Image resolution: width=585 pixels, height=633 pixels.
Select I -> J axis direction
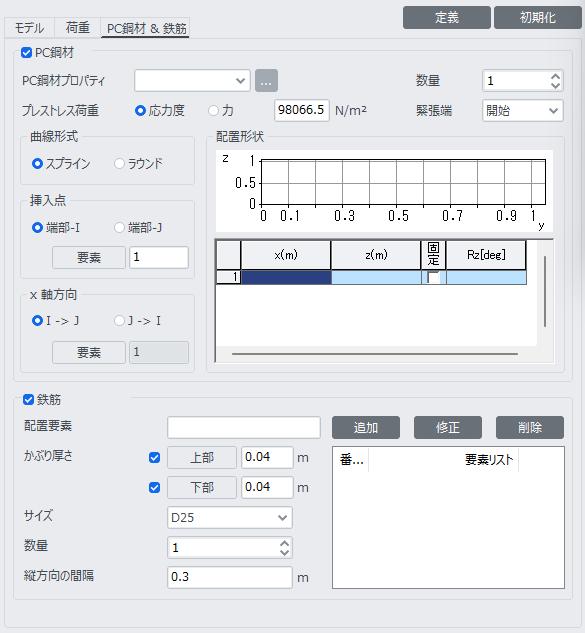coord(37,321)
